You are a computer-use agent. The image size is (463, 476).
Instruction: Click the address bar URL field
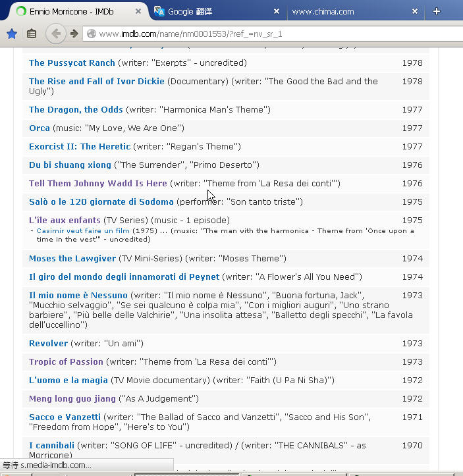pyautogui.click(x=273, y=34)
